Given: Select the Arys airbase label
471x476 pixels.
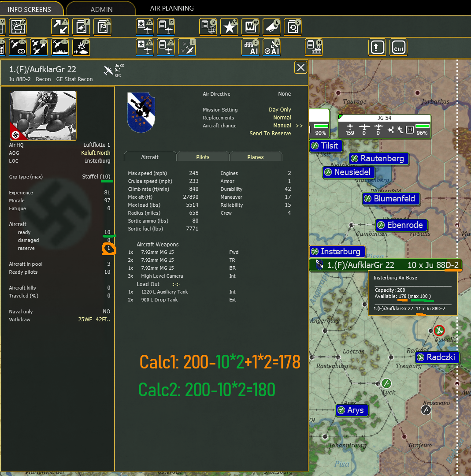Looking at the screenshot, I should 352,410.
